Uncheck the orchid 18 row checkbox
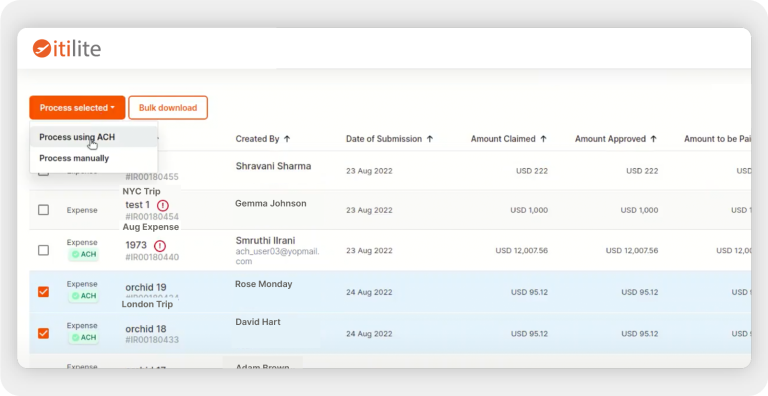 click(x=44, y=333)
